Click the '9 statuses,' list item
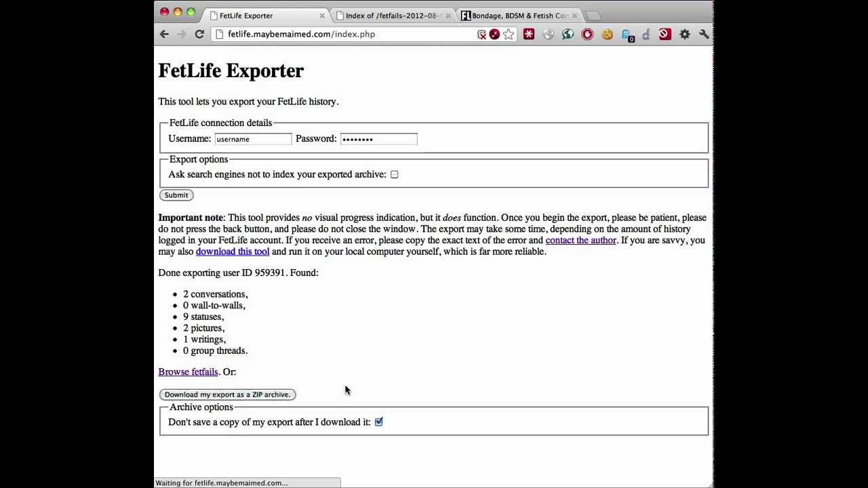Viewport: 868px width, 488px height. 203,317
